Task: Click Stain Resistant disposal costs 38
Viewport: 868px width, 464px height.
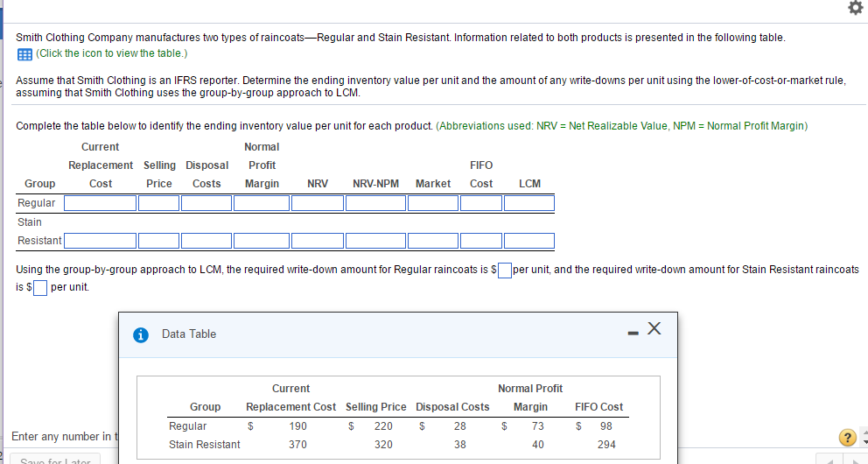Action: click(x=460, y=445)
